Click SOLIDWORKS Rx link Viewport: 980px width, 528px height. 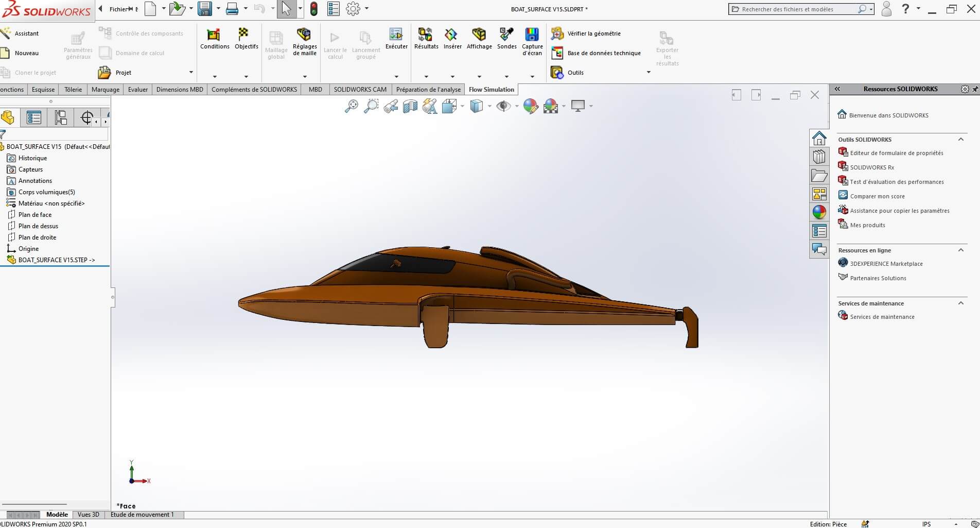(872, 167)
